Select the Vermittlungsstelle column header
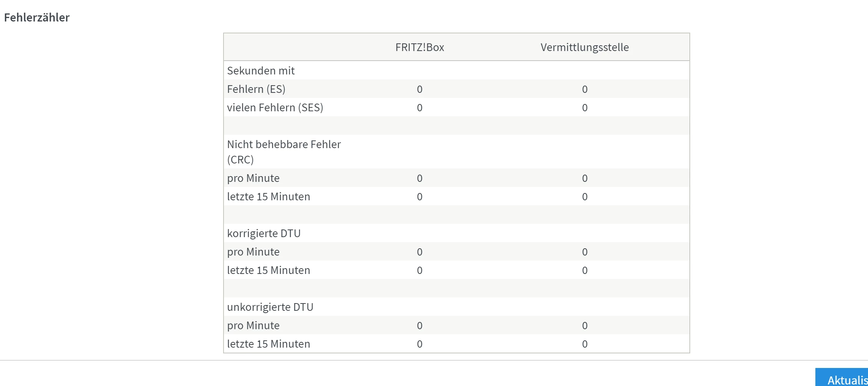The image size is (868, 386). pos(584,47)
